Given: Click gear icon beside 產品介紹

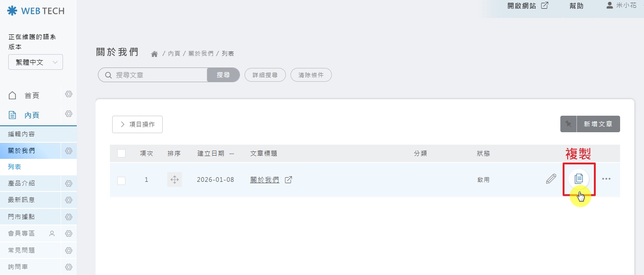Looking at the screenshot, I should point(68,184).
